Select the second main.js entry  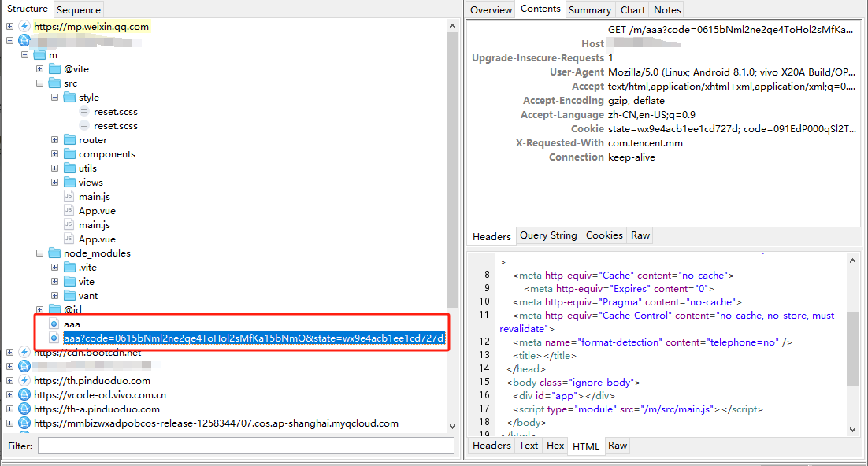(94, 224)
